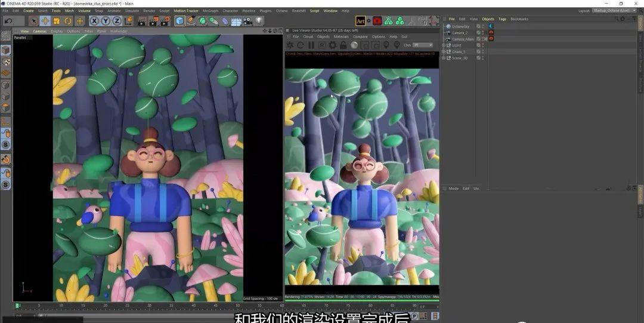The width and height of the screenshot is (644, 323).
Task: Open the Object Manager Tags menu
Action: click(502, 19)
